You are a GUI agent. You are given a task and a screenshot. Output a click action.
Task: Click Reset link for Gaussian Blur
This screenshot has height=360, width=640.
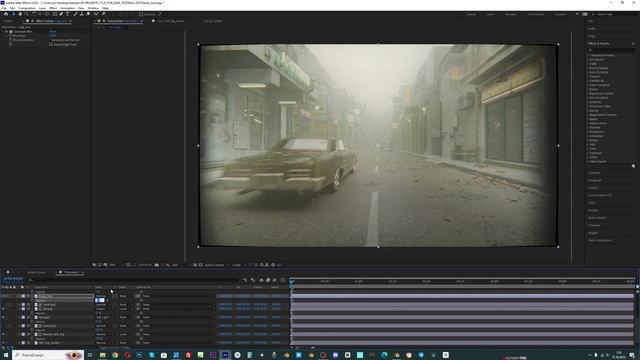coord(52,31)
